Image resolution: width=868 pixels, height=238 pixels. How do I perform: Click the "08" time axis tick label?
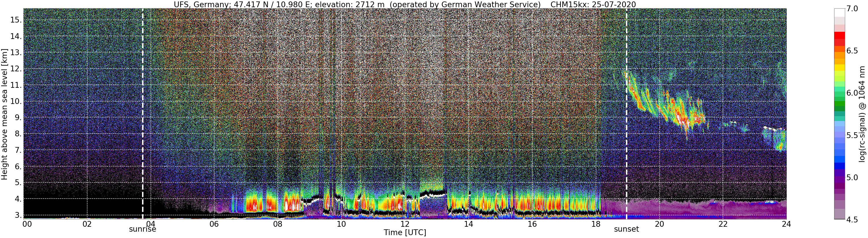click(278, 224)
